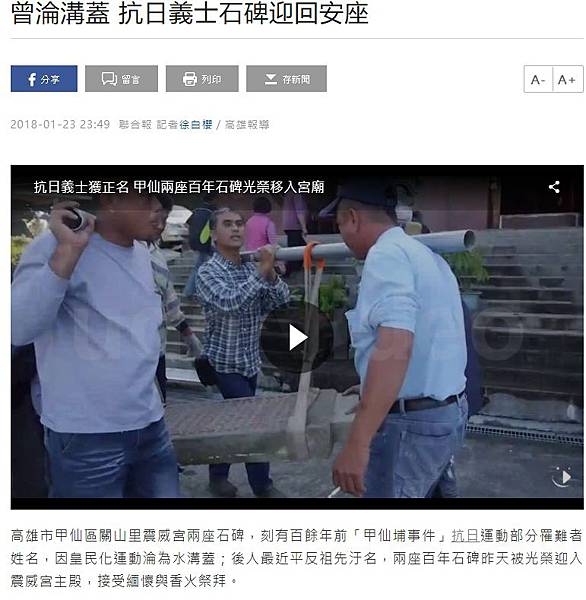Click the article paragraph beginning 高雄市甲仙區

(297, 558)
